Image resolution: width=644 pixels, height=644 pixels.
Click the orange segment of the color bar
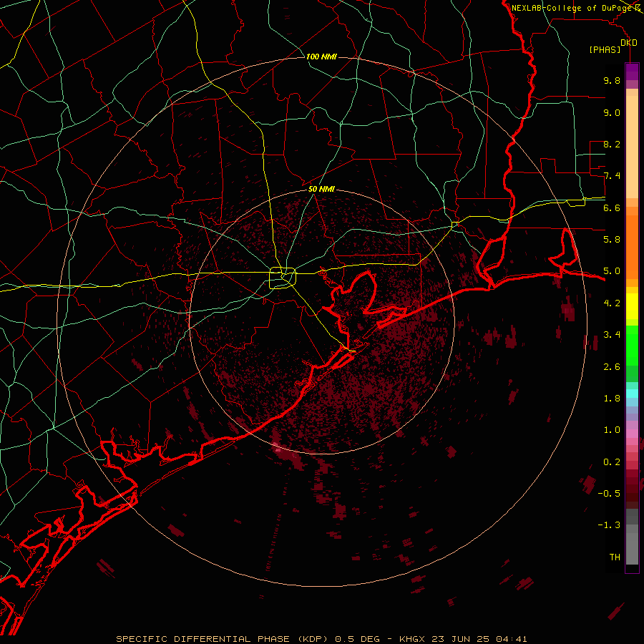[632, 247]
